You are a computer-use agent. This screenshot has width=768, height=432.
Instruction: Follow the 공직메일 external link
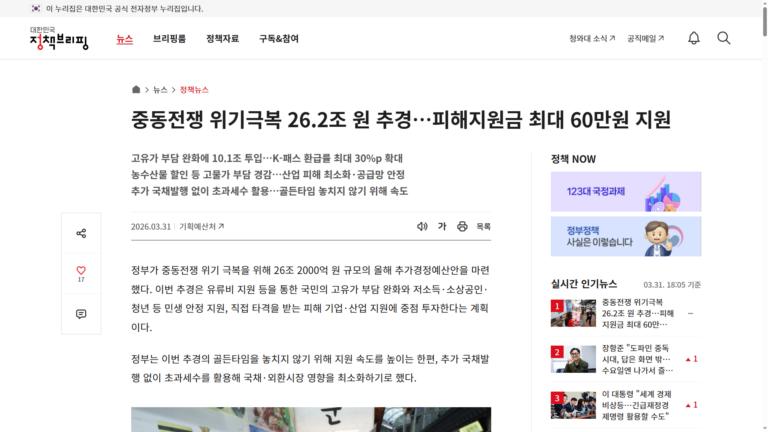646,38
